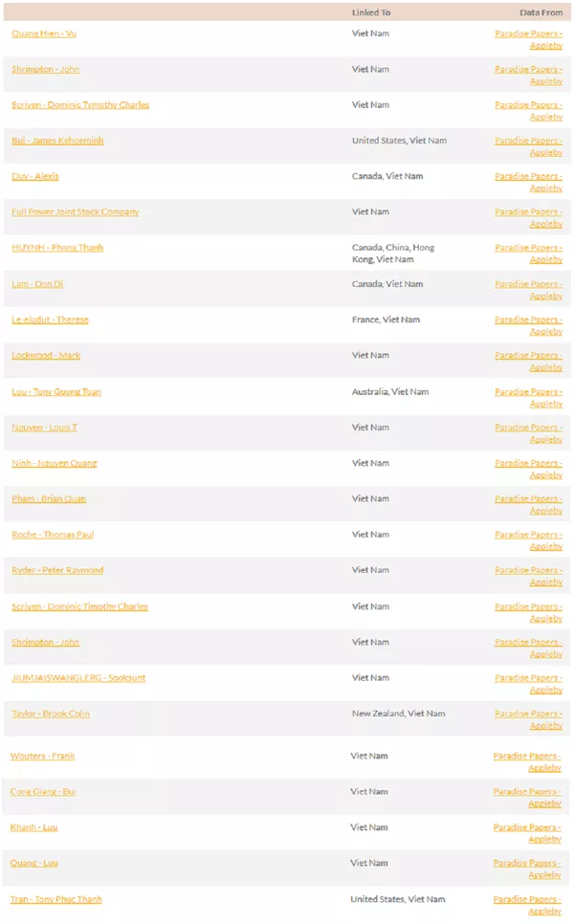Open the Quang Hien - Vu entry
This screenshot has height=924, width=574.
tap(45, 33)
